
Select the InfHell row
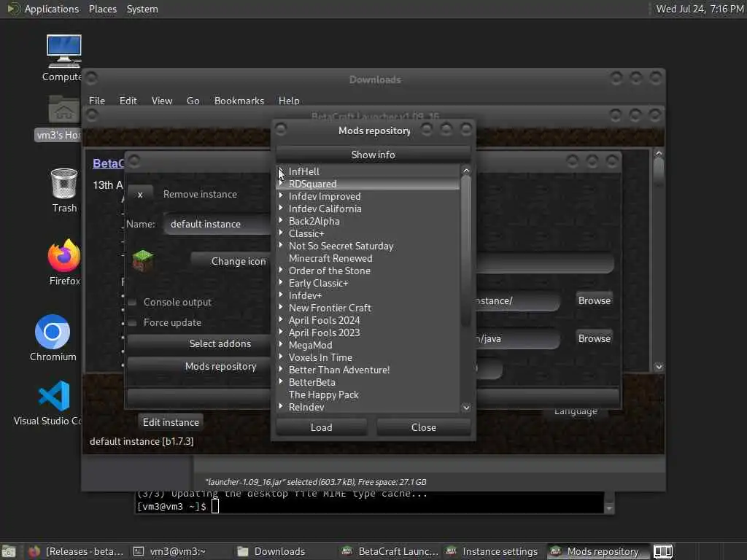[368, 171]
